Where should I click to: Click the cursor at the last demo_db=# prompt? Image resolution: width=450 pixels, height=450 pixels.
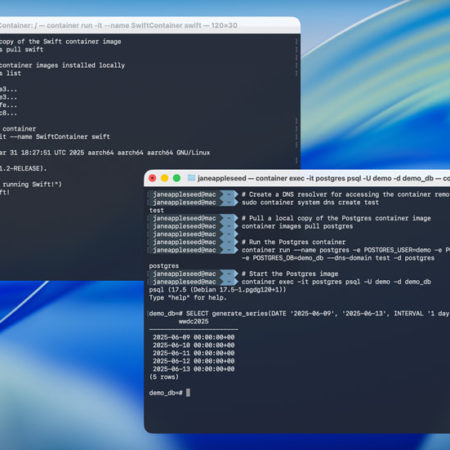pyautogui.click(x=188, y=393)
